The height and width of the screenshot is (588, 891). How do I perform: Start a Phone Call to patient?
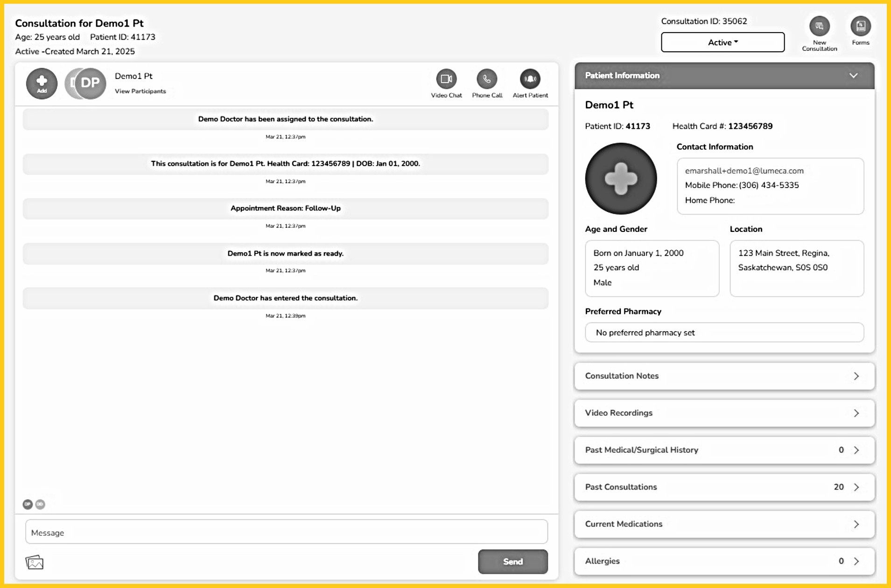tap(487, 79)
